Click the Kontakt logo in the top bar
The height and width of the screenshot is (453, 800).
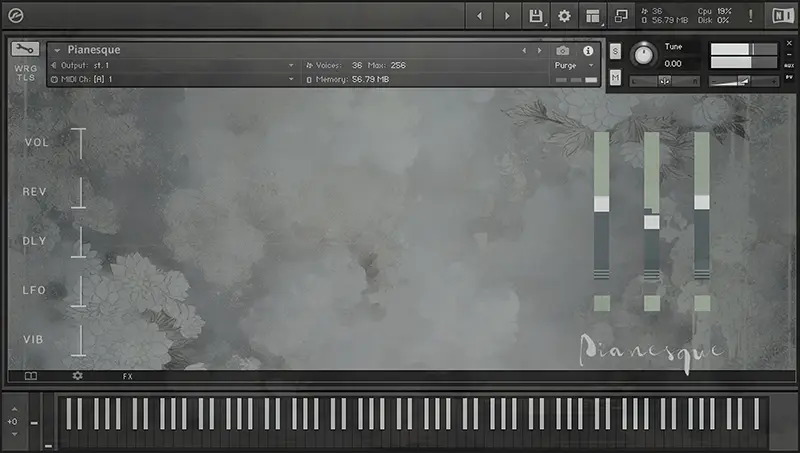pos(16,16)
